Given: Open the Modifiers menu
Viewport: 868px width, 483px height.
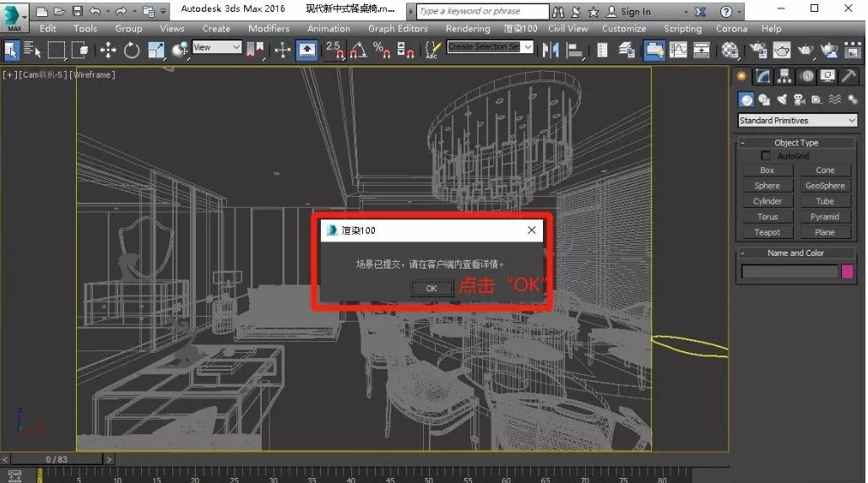Looking at the screenshot, I should [x=269, y=28].
